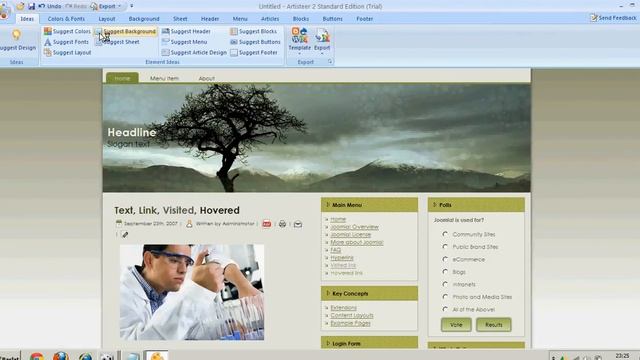The height and width of the screenshot is (360, 640).
Task: Click the email envelope icon in article
Action: pos(298,224)
